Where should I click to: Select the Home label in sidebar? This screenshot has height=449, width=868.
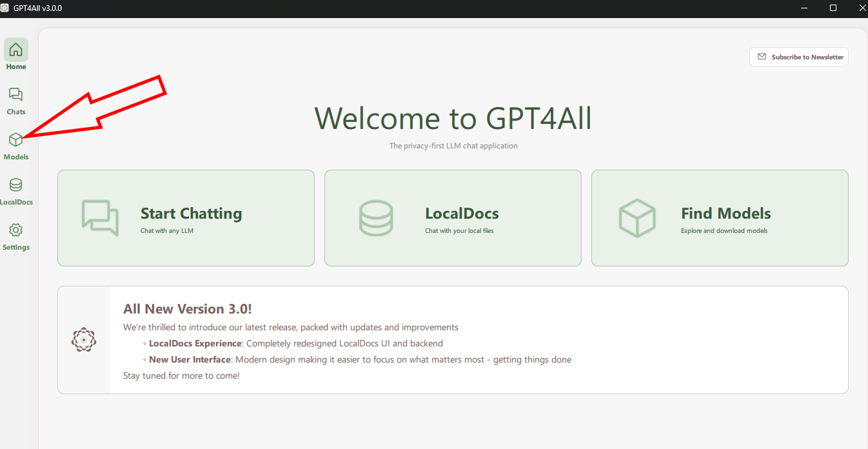[16, 67]
